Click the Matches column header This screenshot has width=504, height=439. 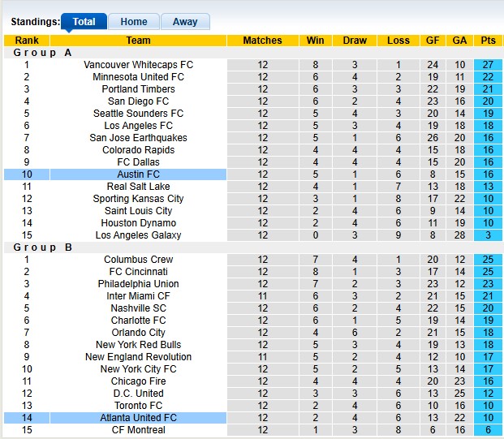(x=263, y=41)
